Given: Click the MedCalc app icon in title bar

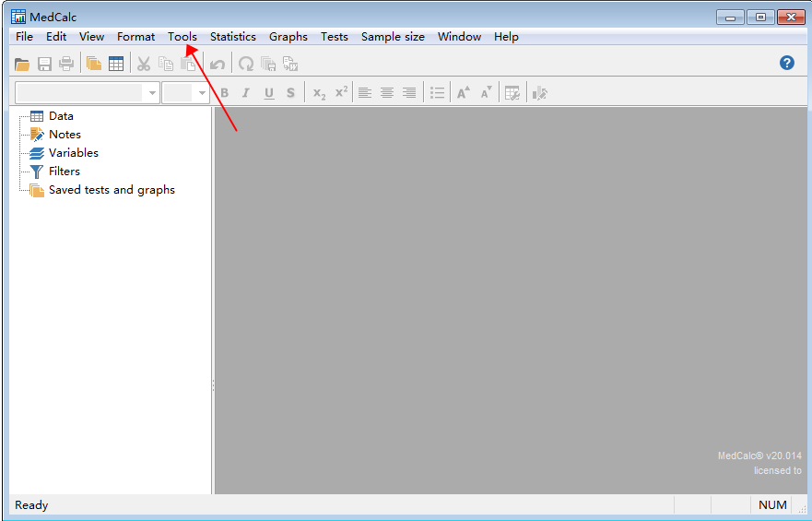Looking at the screenshot, I should [x=18, y=17].
